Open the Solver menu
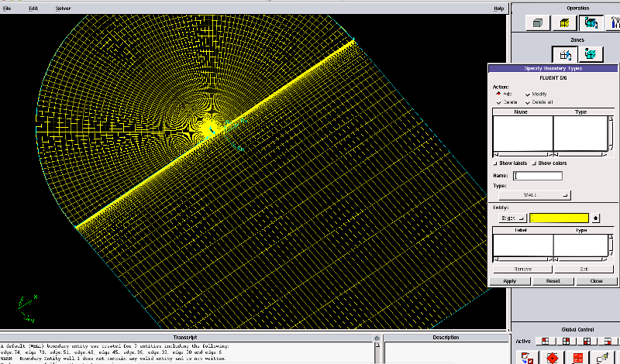The height and width of the screenshot is (364, 620). tap(63, 9)
